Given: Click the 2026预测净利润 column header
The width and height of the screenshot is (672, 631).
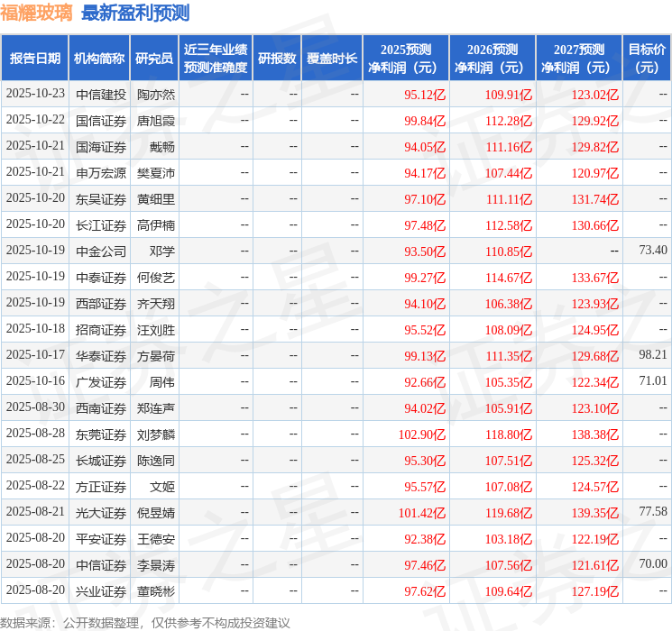Looking at the screenshot, I should pos(492,58).
